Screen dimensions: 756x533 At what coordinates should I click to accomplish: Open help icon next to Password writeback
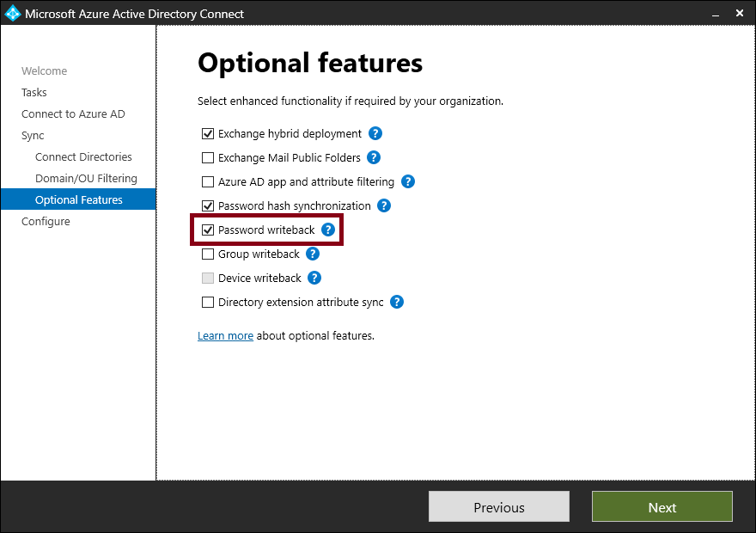tap(328, 230)
